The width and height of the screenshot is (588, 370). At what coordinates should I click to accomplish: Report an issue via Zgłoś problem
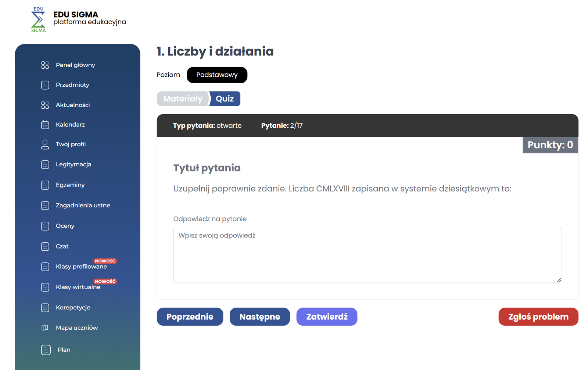(x=538, y=317)
